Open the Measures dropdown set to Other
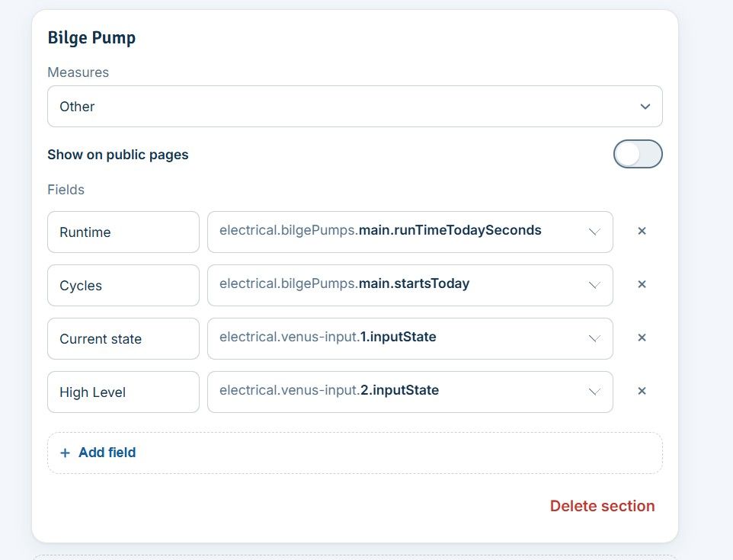 pos(355,106)
